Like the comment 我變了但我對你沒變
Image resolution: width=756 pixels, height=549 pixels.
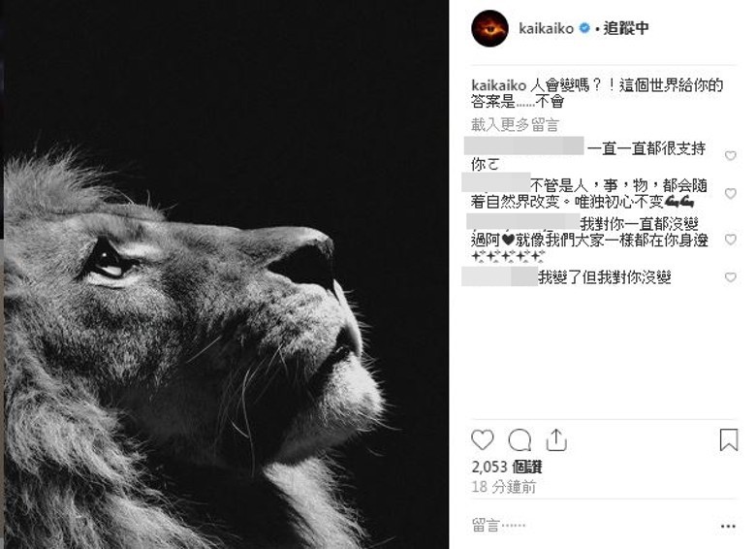(x=731, y=277)
